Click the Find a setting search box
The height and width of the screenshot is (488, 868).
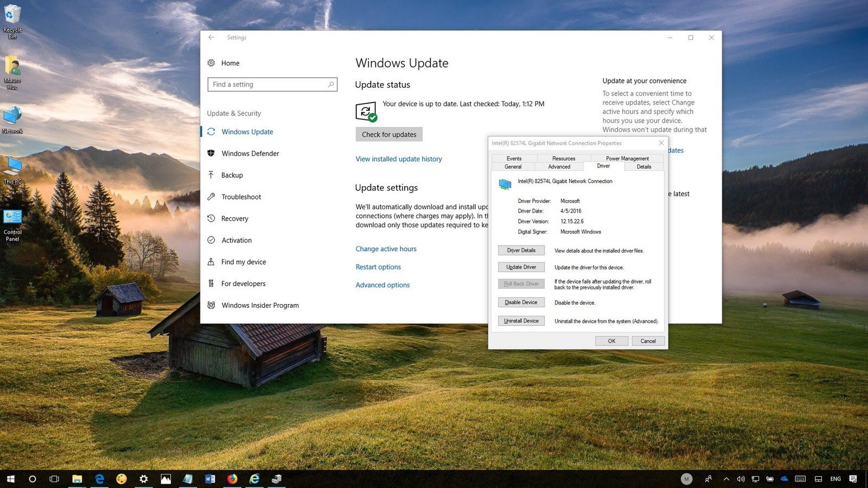[x=272, y=85]
